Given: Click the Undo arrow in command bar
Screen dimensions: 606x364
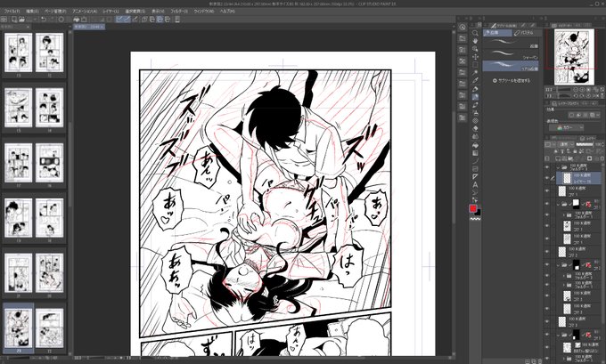Looking at the screenshot, I should [x=44, y=19].
